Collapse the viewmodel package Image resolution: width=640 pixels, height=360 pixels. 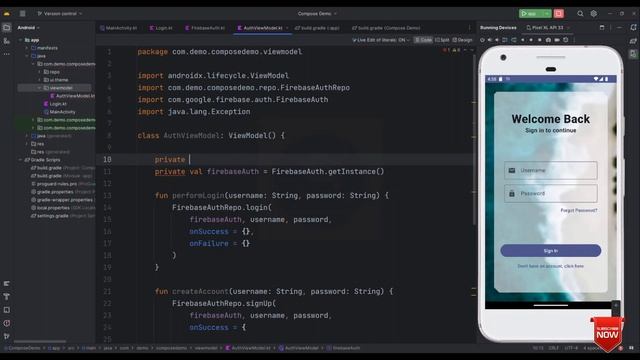click(x=39, y=88)
